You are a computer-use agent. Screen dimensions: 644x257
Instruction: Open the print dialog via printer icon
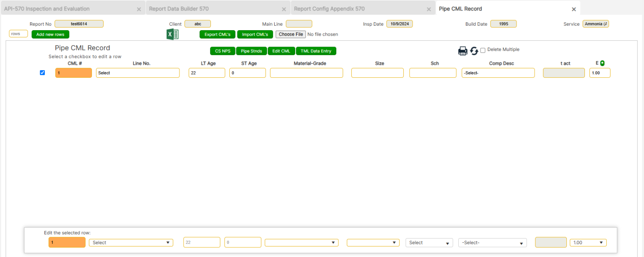pyautogui.click(x=463, y=50)
